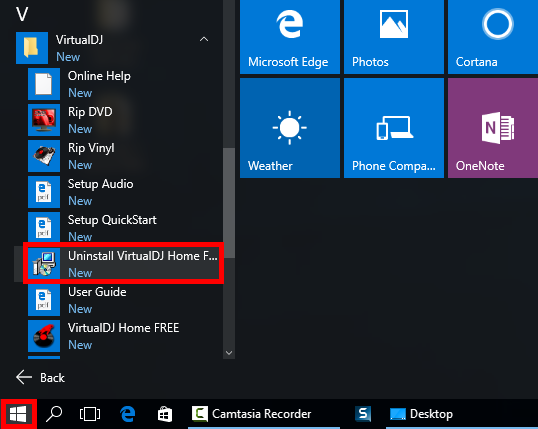
Task: Open the Phone Companion tile
Action: [x=394, y=128]
